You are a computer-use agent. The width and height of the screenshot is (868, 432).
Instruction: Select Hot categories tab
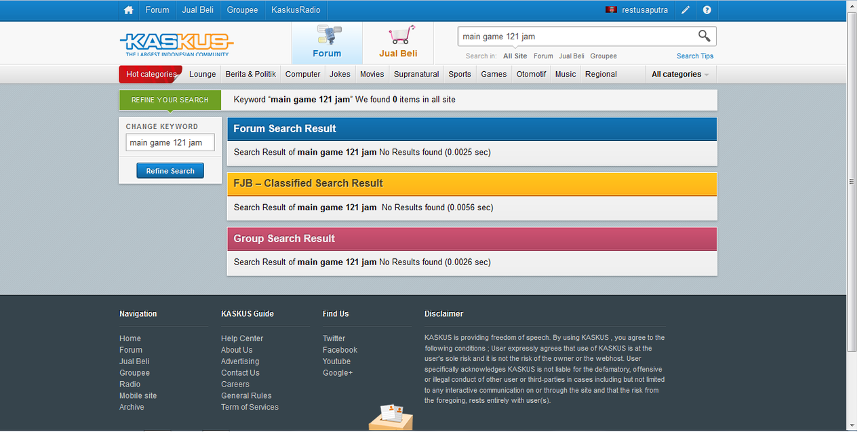click(151, 75)
